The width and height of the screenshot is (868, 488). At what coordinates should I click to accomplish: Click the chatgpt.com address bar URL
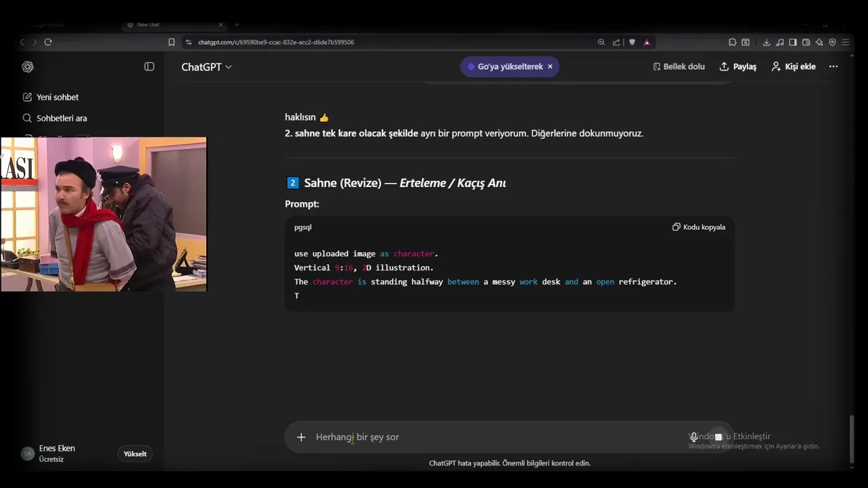coord(276,42)
